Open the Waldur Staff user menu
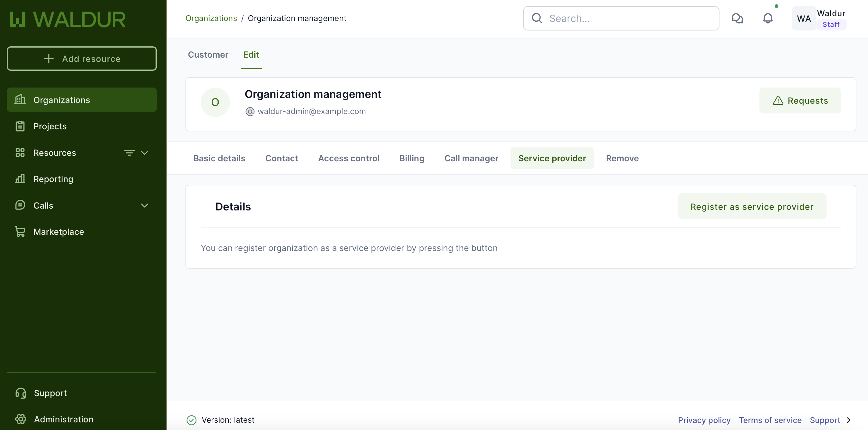This screenshot has height=430, width=868. 819,18
